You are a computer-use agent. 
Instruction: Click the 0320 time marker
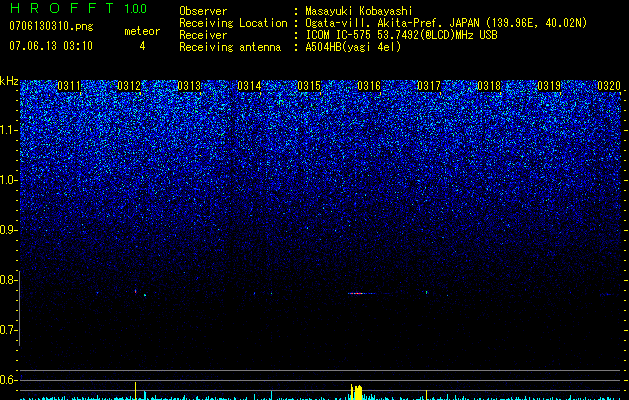pos(609,86)
